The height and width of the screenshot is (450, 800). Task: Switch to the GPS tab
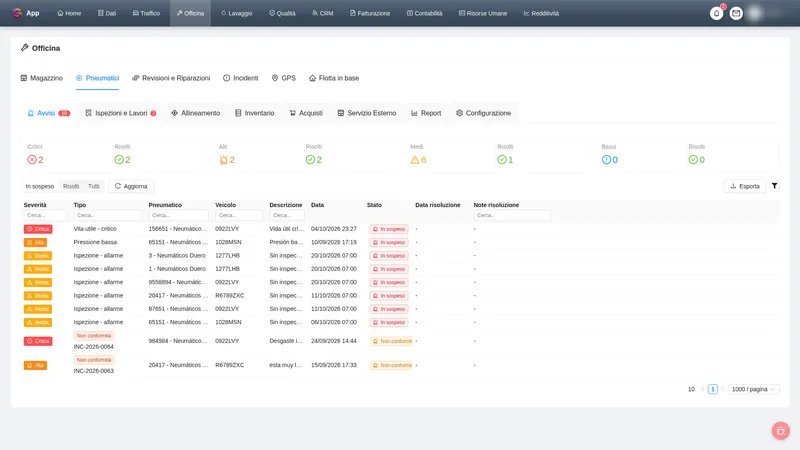284,78
